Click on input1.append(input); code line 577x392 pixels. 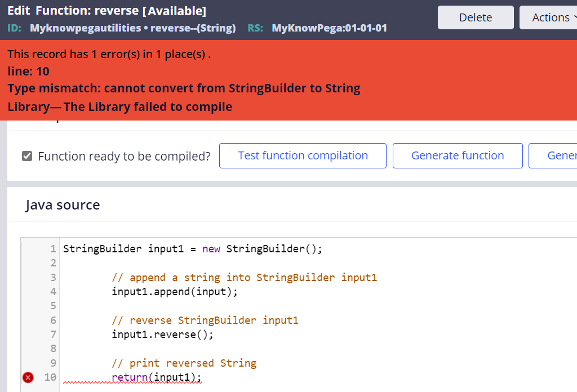click(x=175, y=292)
